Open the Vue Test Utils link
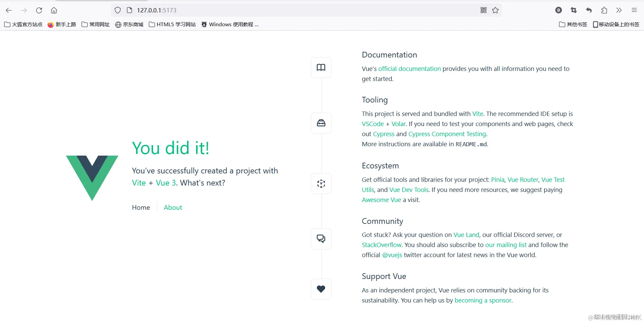Screen dimensions: 644x323 553,180
